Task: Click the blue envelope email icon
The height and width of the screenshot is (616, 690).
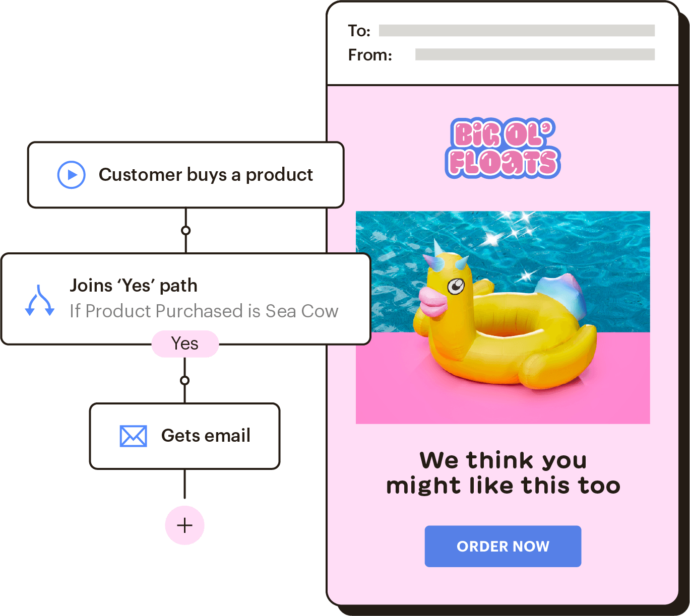Action: click(133, 436)
